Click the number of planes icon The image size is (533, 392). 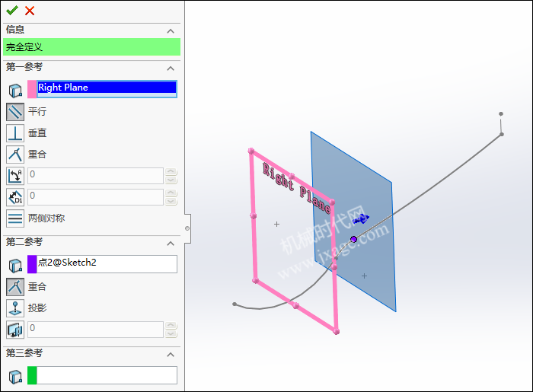tap(15, 330)
